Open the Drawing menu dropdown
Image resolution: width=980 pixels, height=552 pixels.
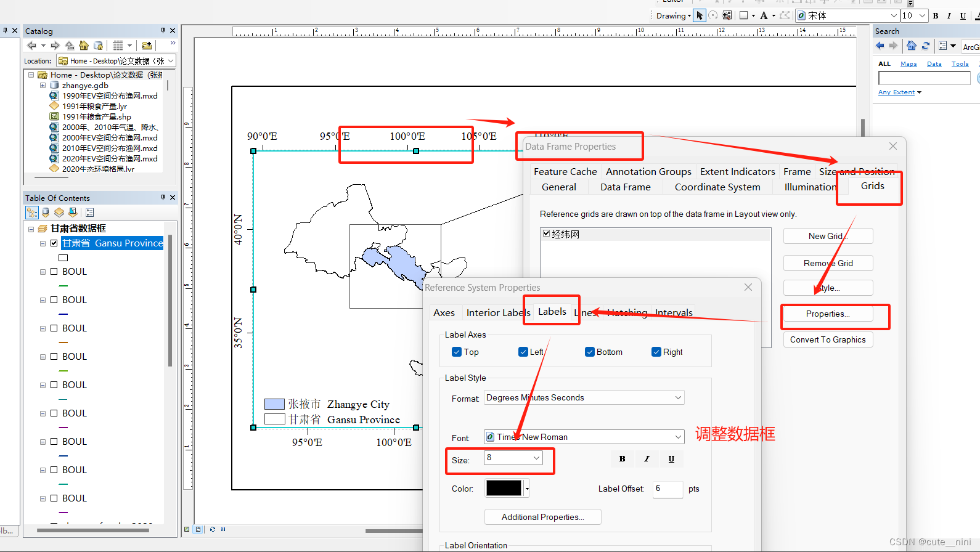click(674, 16)
